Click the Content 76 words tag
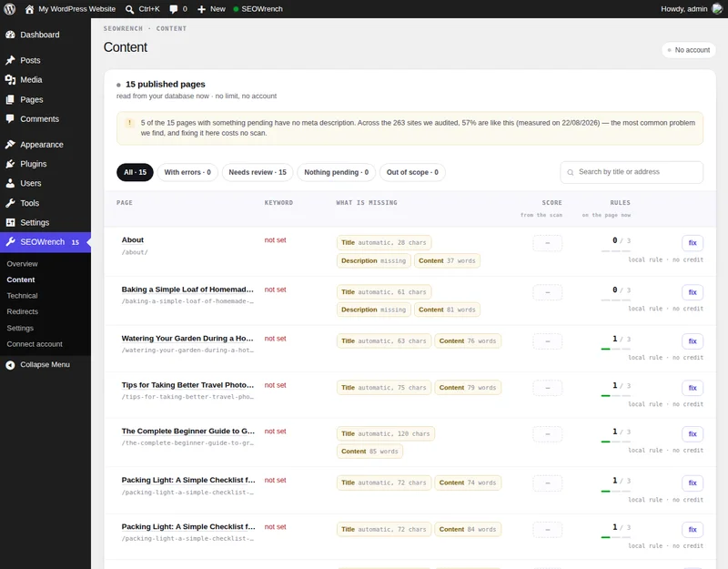728x569 pixels. 468,340
